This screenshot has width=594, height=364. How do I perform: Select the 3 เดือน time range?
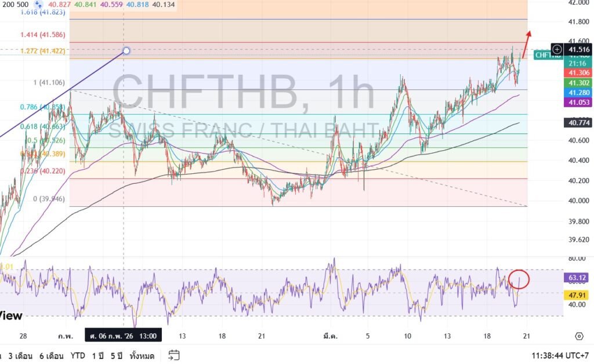pos(20,356)
